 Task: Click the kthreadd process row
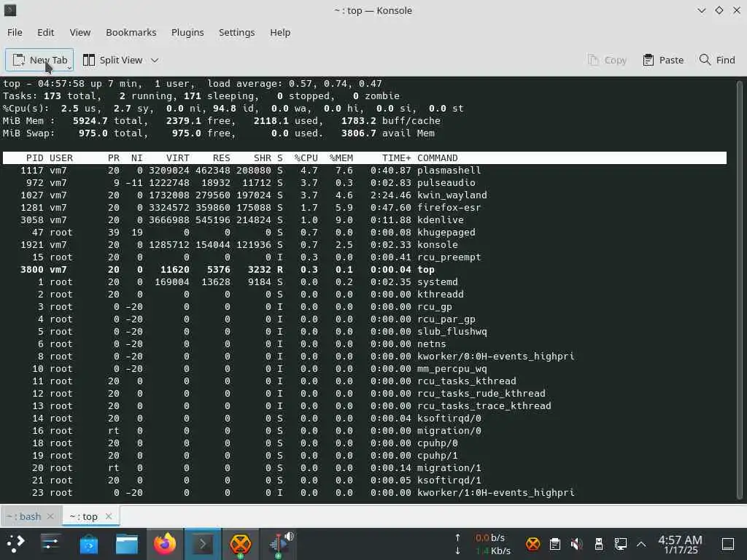[x=365, y=295]
